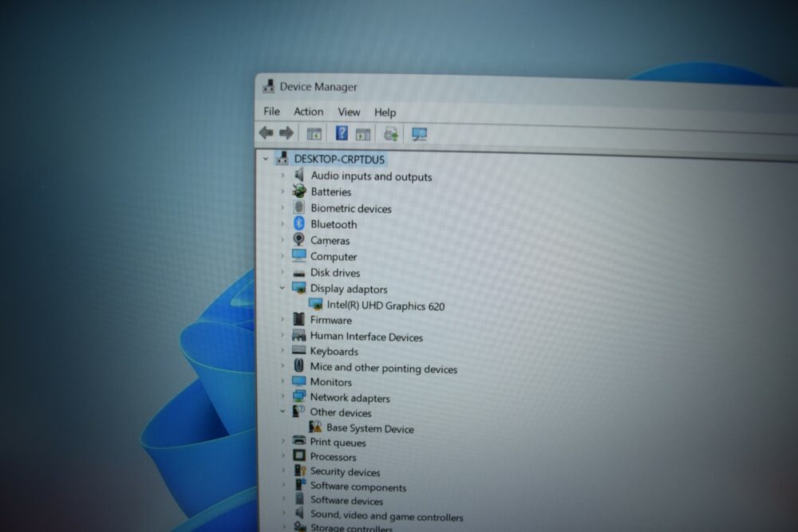The image size is (798, 532).
Task: Expand the Disk drives category arrow
Action: (282, 272)
